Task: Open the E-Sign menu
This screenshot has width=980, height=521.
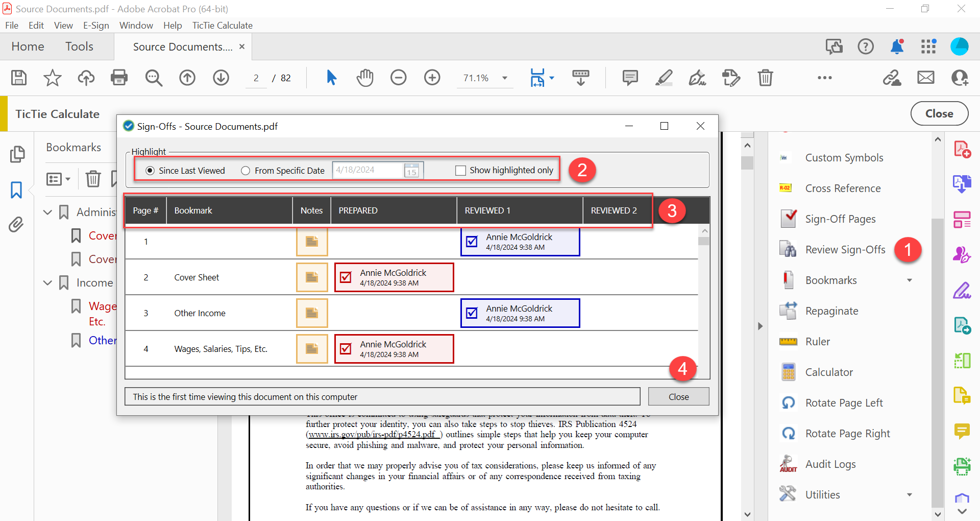Action: point(96,26)
